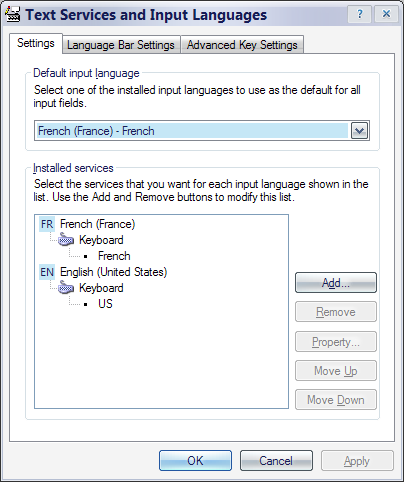
Task: Select the English (United States) tree node
Action: coord(113,272)
